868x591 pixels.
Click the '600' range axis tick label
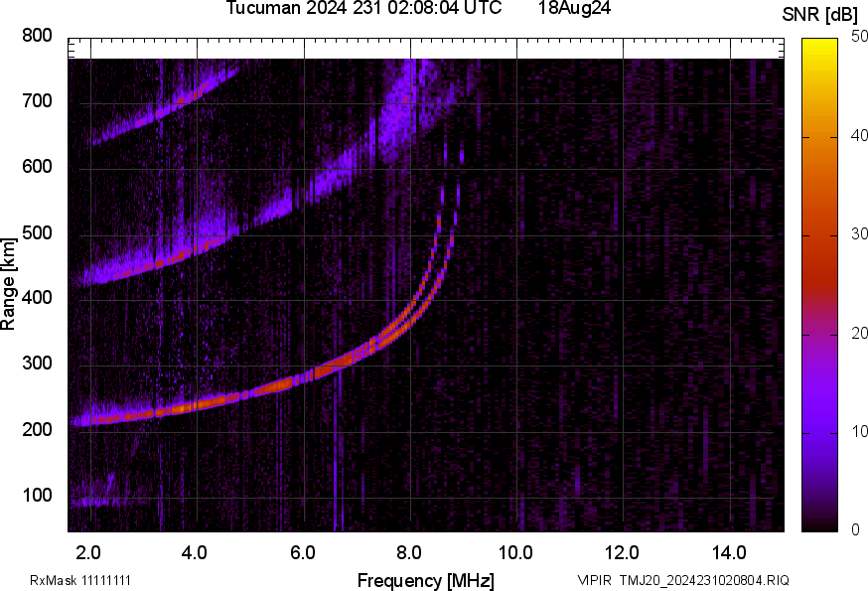click(x=37, y=166)
